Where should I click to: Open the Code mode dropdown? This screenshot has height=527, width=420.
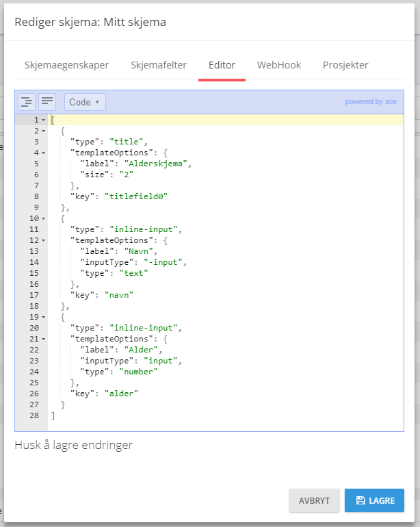pyautogui.click(x=85, y=102)
